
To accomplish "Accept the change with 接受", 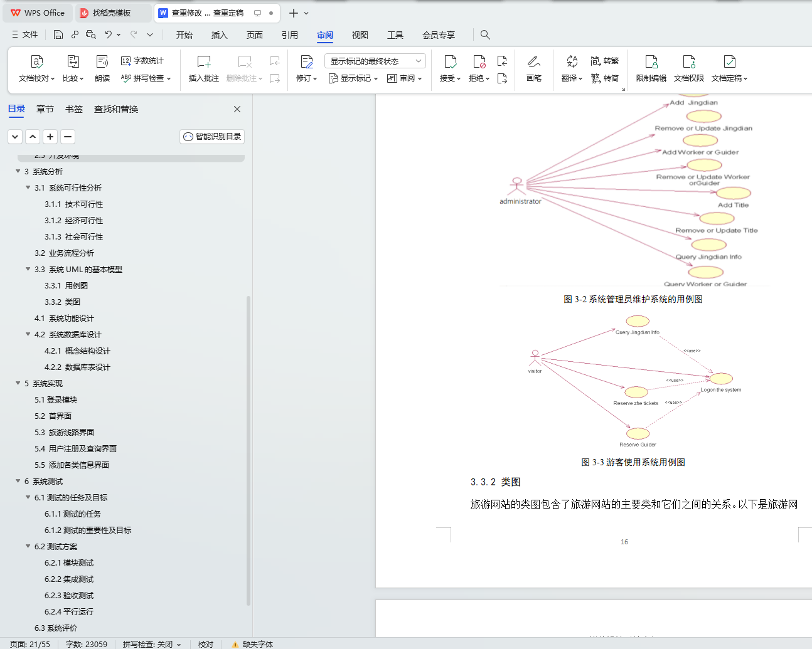I will 450,69.
